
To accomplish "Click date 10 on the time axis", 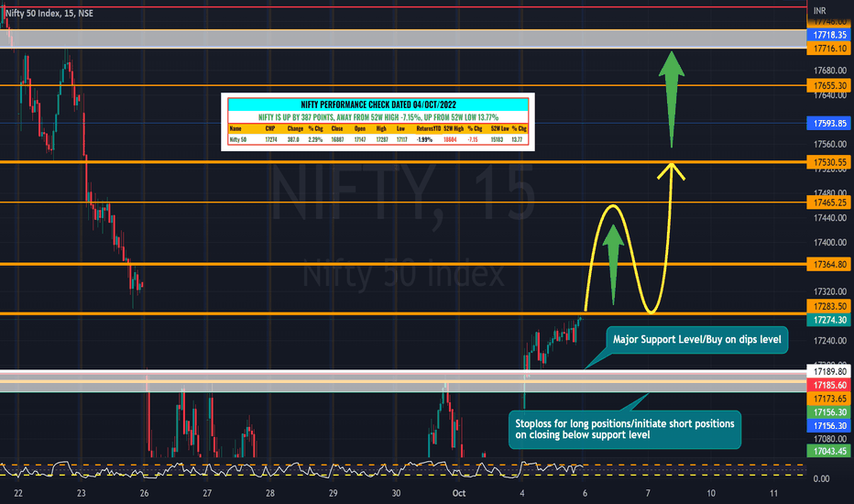I will tap(711, 493).
